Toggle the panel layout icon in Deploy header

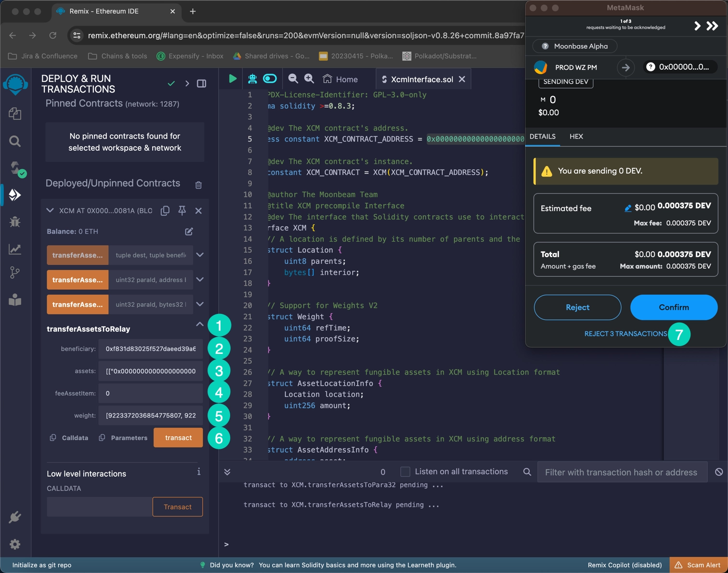pyautogui.click(x=202, y=84)
